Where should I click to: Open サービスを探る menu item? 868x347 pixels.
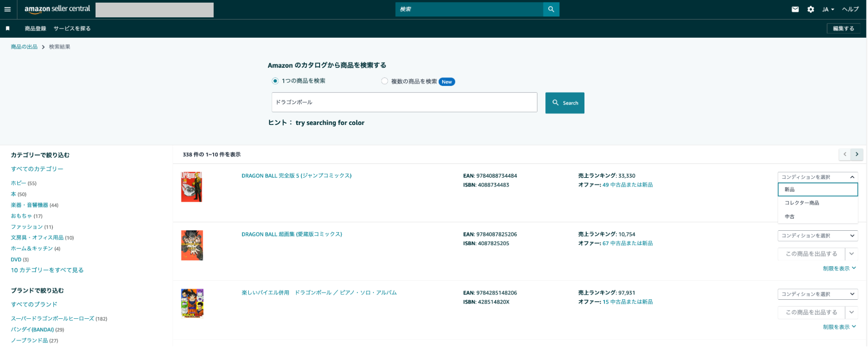click(x=72, y=29)
